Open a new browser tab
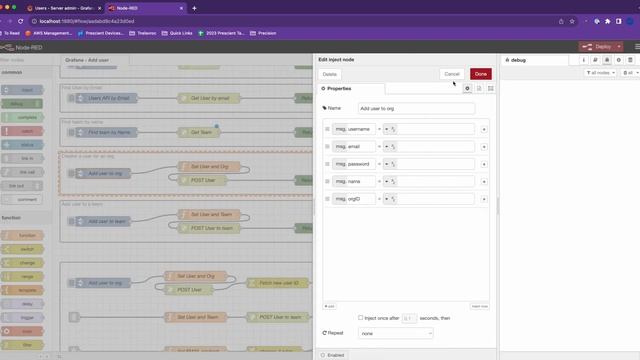Screen dimensions: 640x360 tap(194, 8)
